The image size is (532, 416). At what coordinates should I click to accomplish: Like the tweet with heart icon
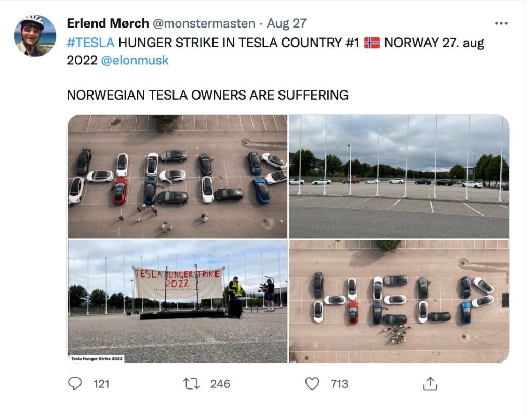tap(312, 384)
